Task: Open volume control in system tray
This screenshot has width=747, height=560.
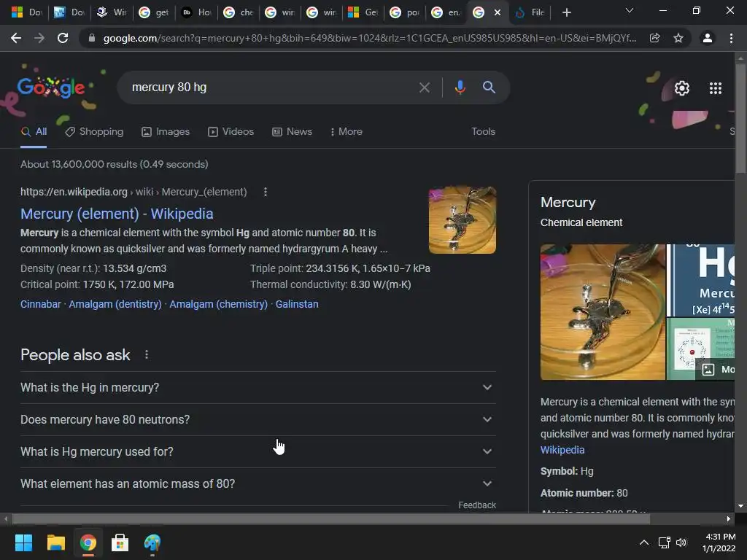Action: (681, 542)
